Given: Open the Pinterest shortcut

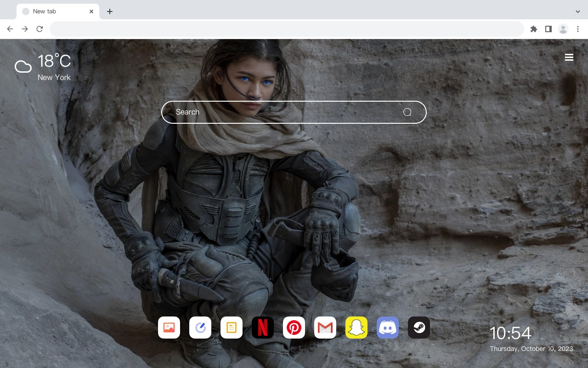Looking at the screenshot, I should pyautogui.click(x=294, y=328).
